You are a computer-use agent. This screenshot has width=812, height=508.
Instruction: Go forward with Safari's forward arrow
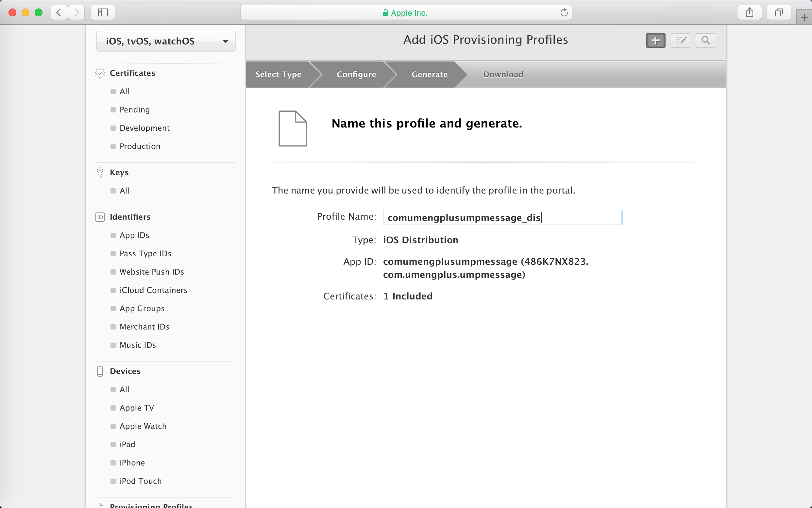[x=76, y=13]
